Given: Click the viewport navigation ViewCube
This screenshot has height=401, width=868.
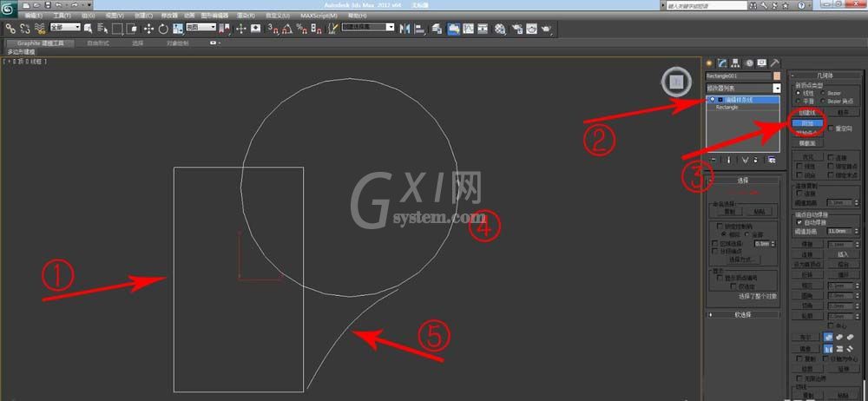Looking at the screenshot, I should tap(676, 82).
